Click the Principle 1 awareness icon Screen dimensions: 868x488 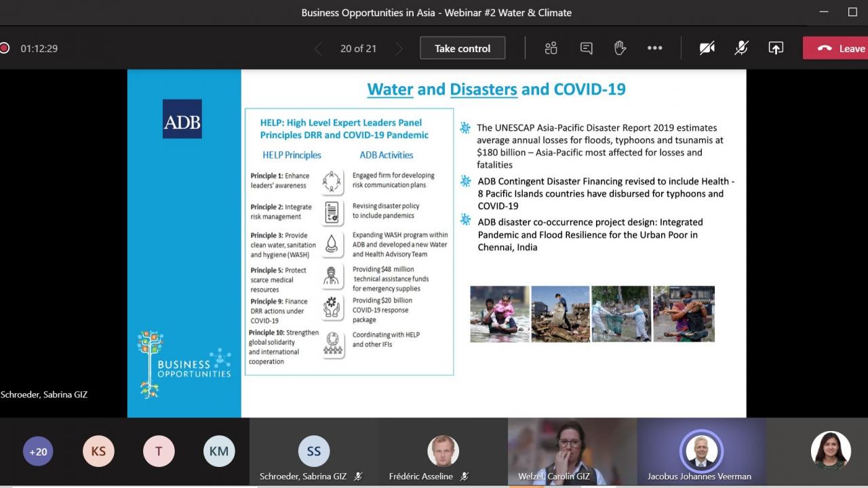[x=332, y=182]
